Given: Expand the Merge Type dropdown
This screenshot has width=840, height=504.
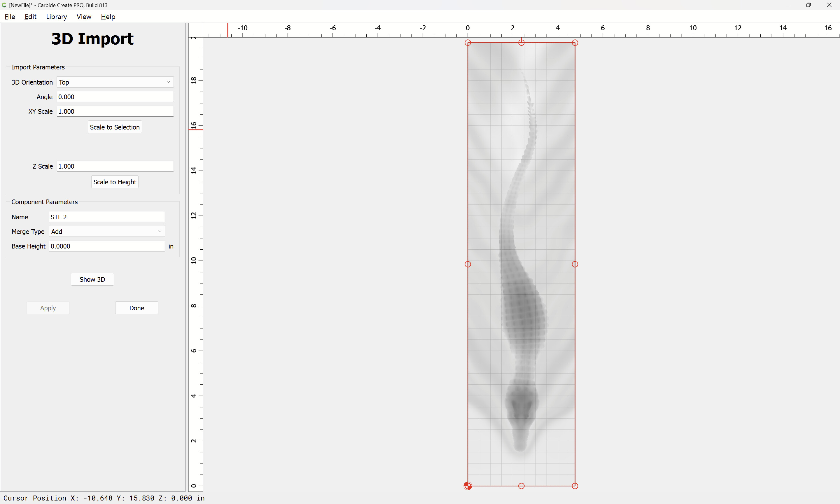Looking at the screenshot, I should click(107, 232).
